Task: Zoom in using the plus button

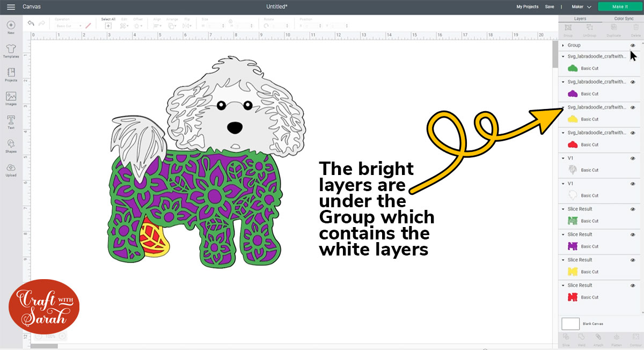Action: (x=62, y=336)
